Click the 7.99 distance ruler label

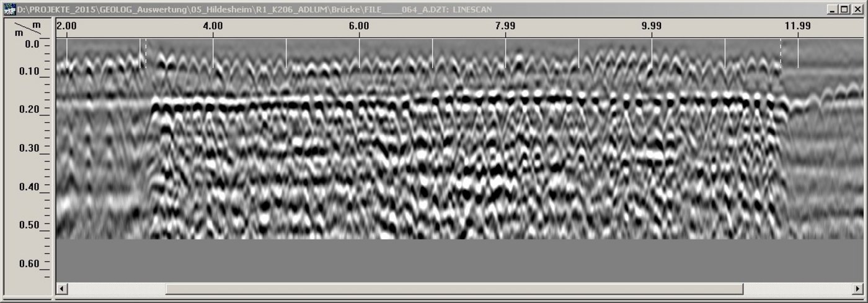tap(505, 25)
